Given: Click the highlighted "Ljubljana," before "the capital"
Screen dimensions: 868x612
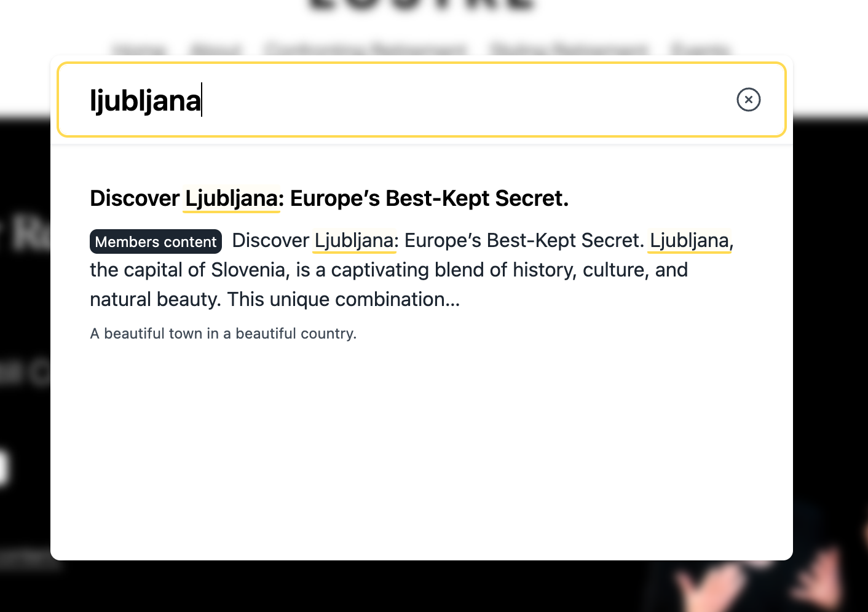Looking at the screenshot, I should coord(690,240).
